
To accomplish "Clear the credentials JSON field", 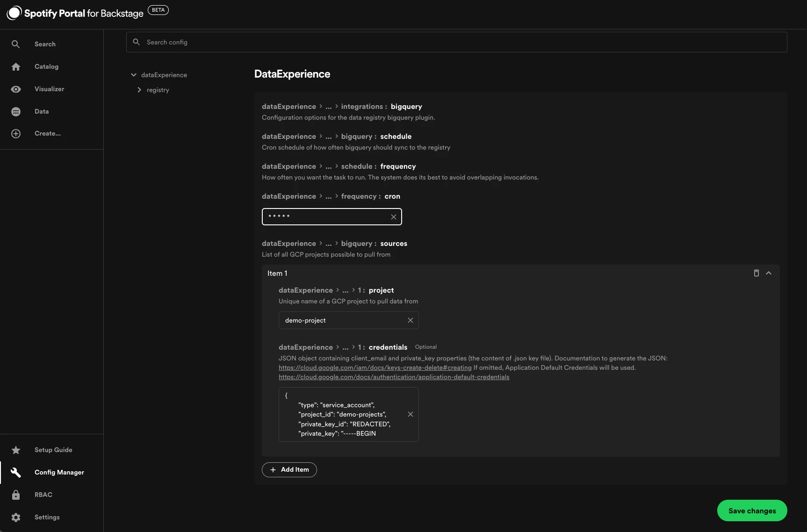I will (411, 414).
